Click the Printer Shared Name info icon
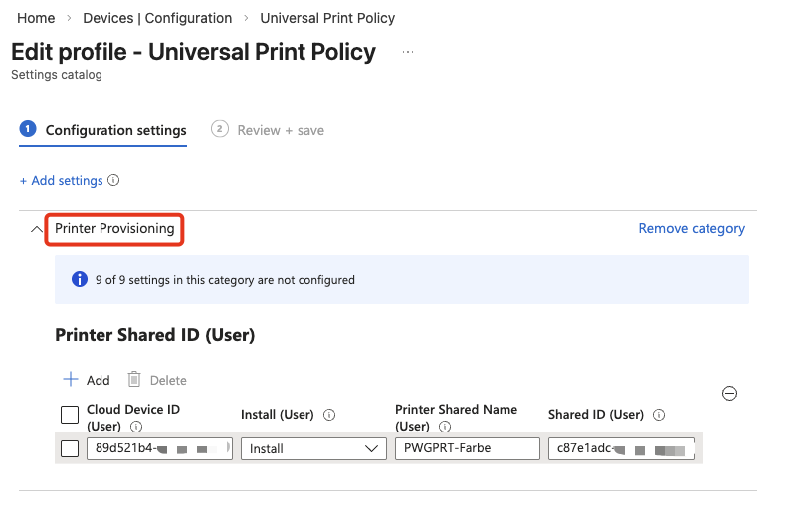 445,427
